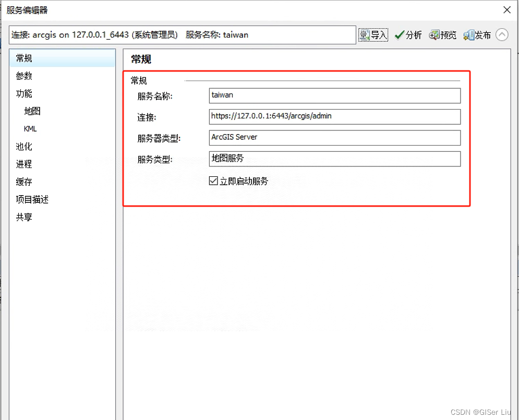Viewport: 519px width, 420px height.
Task: Select the 功能 section
Action: pos(24,93)
